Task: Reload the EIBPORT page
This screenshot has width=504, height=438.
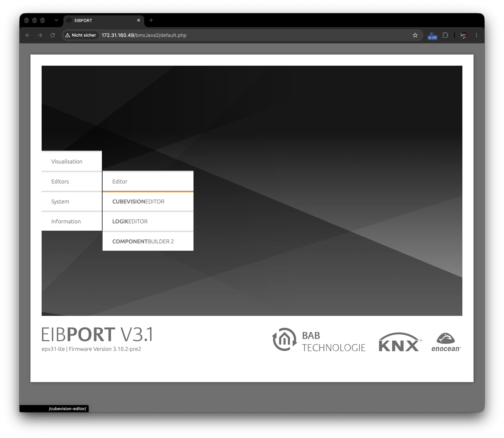Action: pyautogui.click(x=53, y=35)
